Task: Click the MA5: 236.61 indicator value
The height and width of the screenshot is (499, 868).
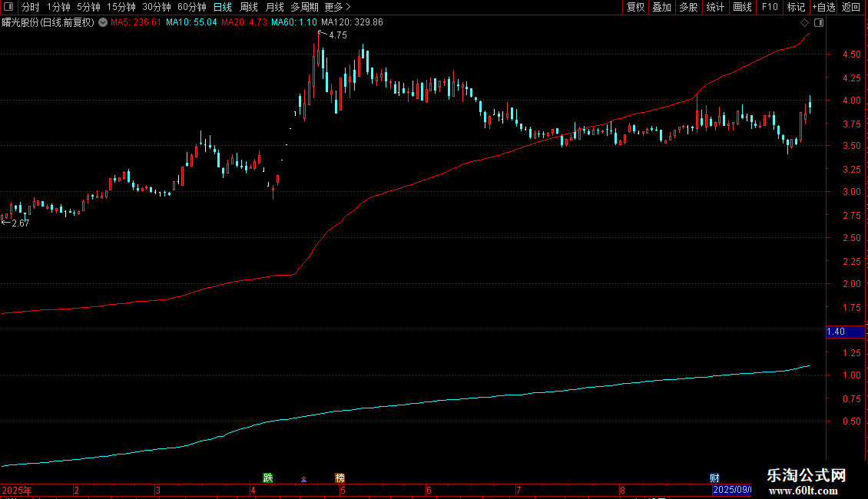Action: tap(136, 22)
